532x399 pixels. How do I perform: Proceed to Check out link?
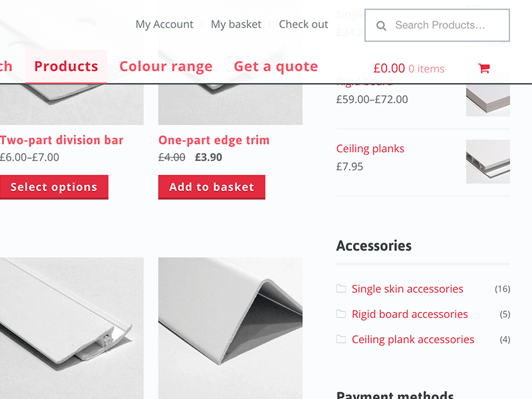(303, 25)
